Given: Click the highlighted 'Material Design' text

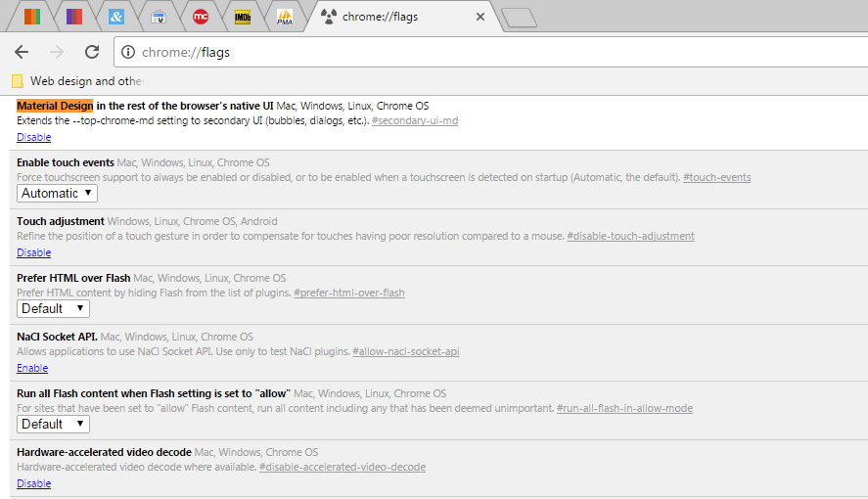Looking at the screenshot, I should coord(55,106).
